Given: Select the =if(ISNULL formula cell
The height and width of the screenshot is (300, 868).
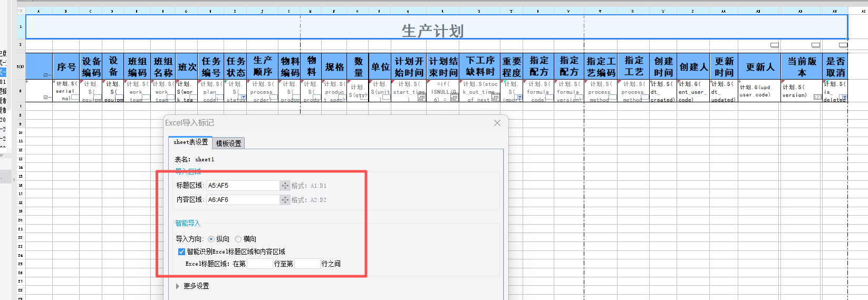Looking at the screenshot, I should coord(443,91).
